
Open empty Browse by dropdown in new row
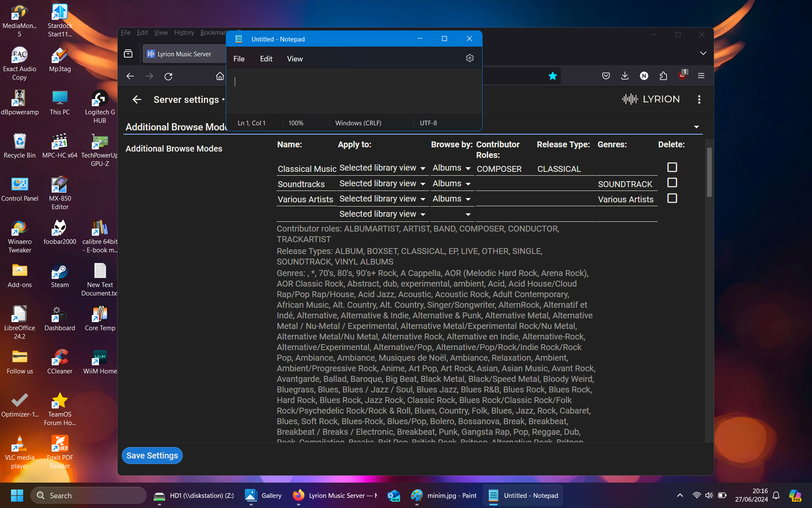tap(452, 214)
